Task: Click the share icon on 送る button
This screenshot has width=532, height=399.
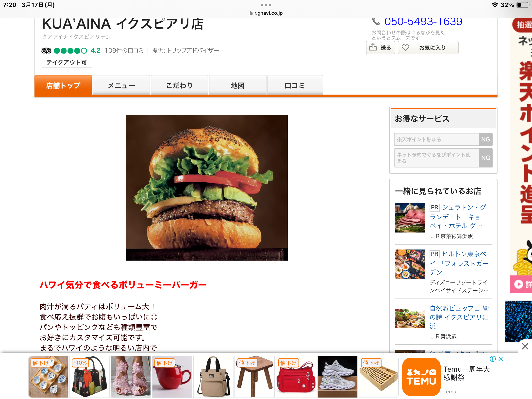Action: [x=373, y=47]
